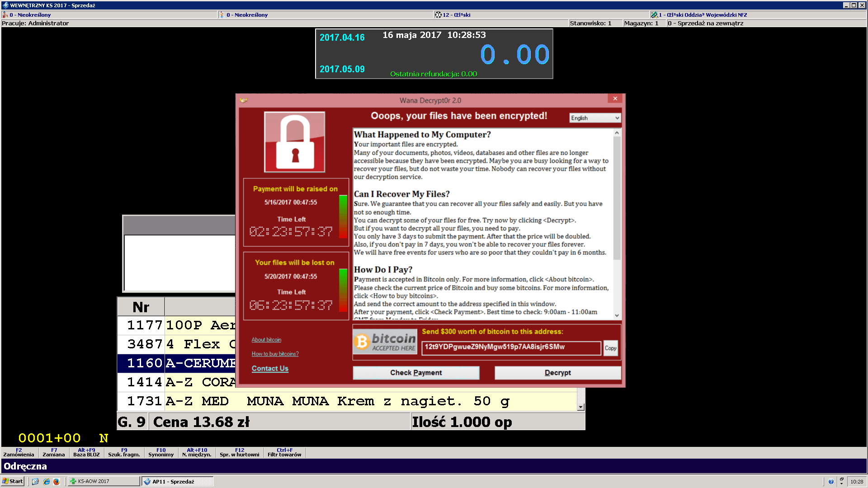Select row 1731 A-Z MED MUNA Krem
The height and width of the screenshot is (488, 868).
point(347,401)
